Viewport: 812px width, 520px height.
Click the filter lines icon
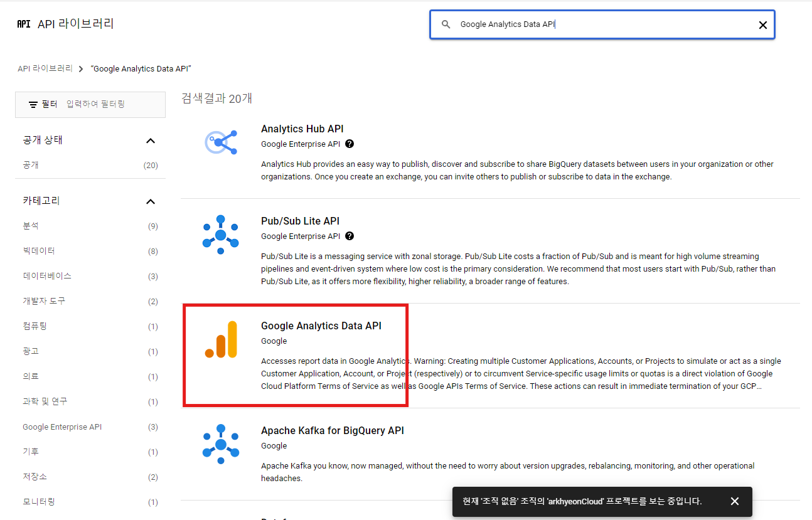pyautogui.click(x=33, y=104)
